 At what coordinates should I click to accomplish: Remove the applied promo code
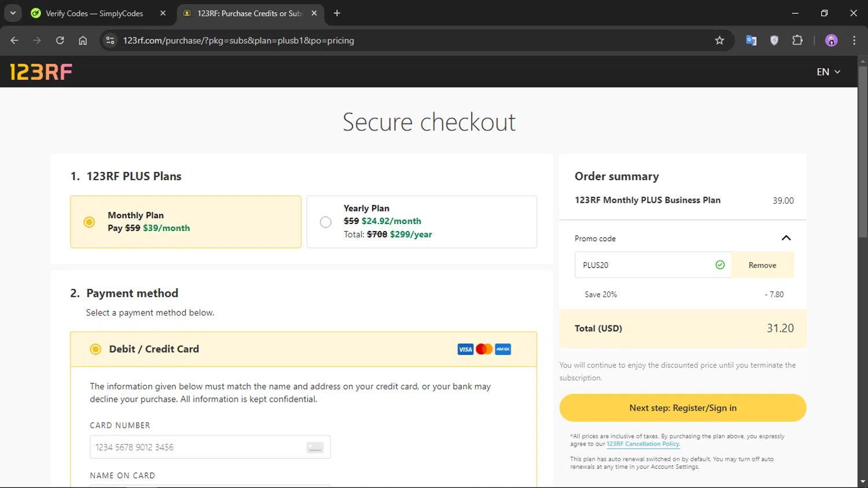762,265
